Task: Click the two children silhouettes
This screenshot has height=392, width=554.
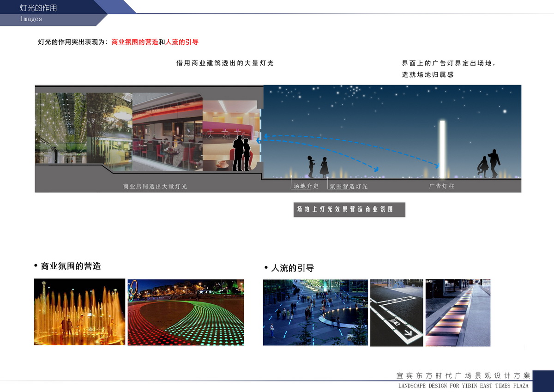Action: [318, 167]
